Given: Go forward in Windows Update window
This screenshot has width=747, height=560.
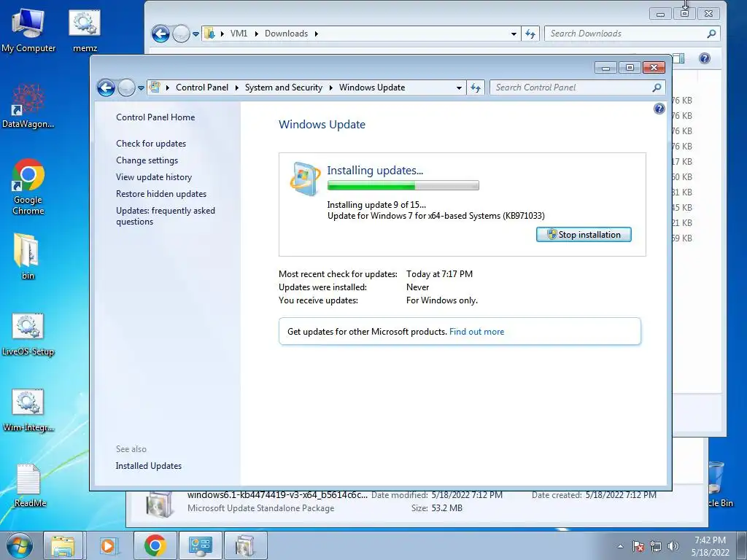Looking at the screenshot, I should pyautogui.click(x=126, y=87).
